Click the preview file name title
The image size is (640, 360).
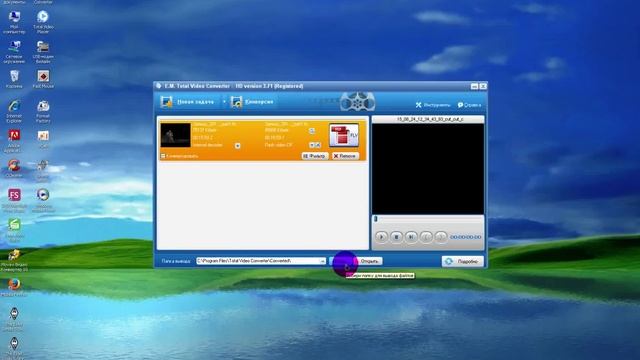430,119
